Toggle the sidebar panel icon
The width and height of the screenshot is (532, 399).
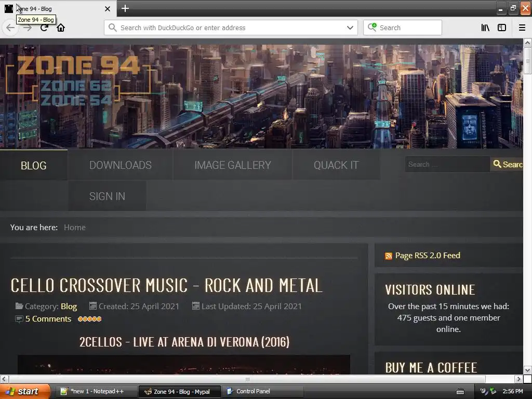(502, 28)
